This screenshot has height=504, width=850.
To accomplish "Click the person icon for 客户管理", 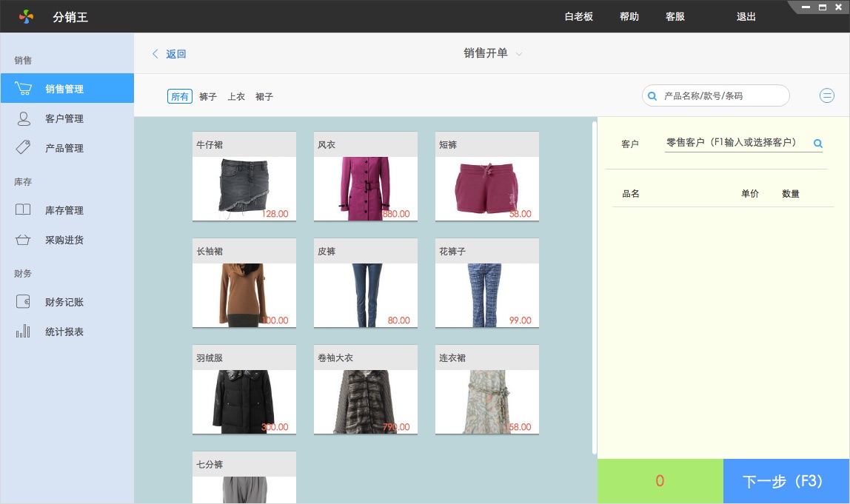I will point(23,118).
